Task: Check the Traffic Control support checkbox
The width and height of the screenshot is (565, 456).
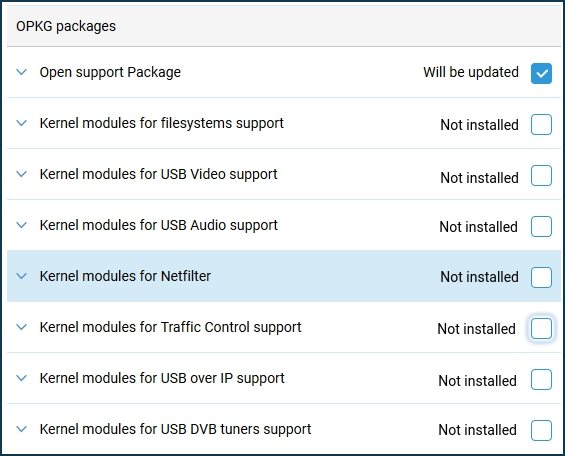Action: [541, 328]
